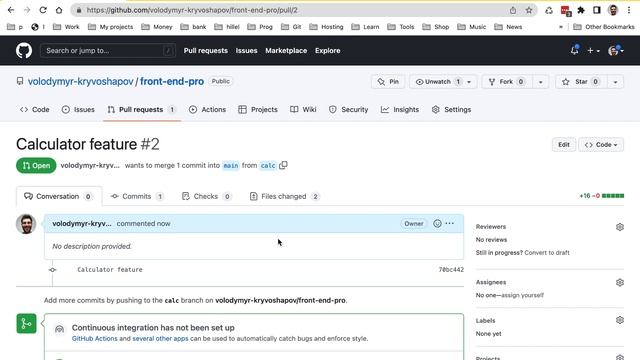640x360 pixels.
Task: Open the notifications bell
Action: click(574, 50)
